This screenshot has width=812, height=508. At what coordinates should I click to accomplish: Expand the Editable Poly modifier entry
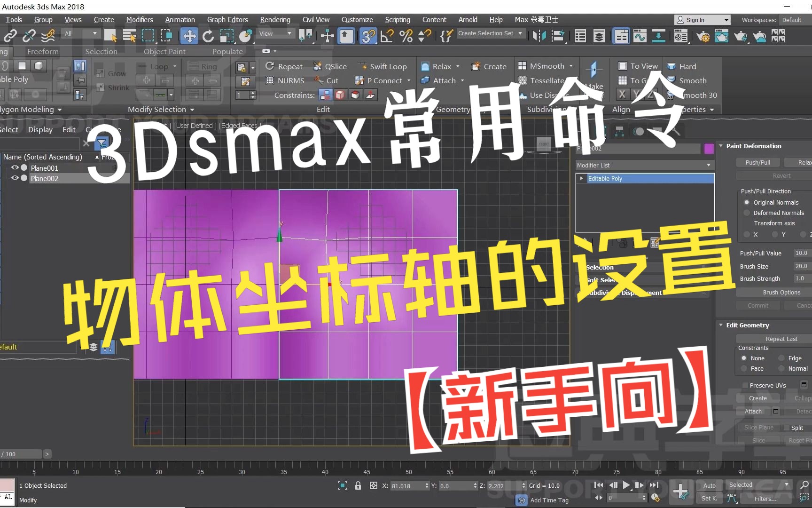pyautogui.click(x=582, y=178)
